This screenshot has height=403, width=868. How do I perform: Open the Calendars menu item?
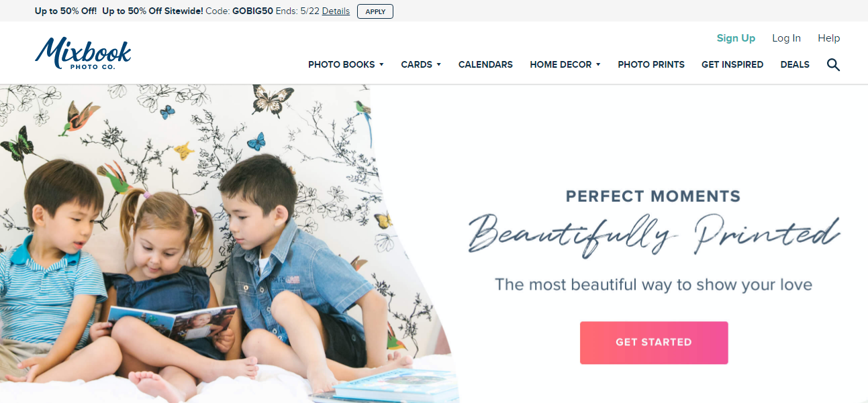coord(485,64)
